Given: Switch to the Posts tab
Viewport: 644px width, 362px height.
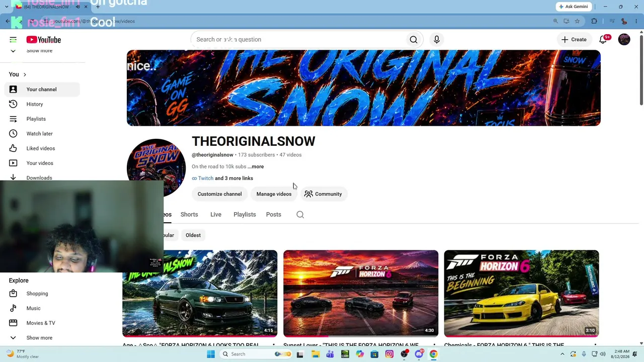Looking at the screenshot, I should 274,215.
